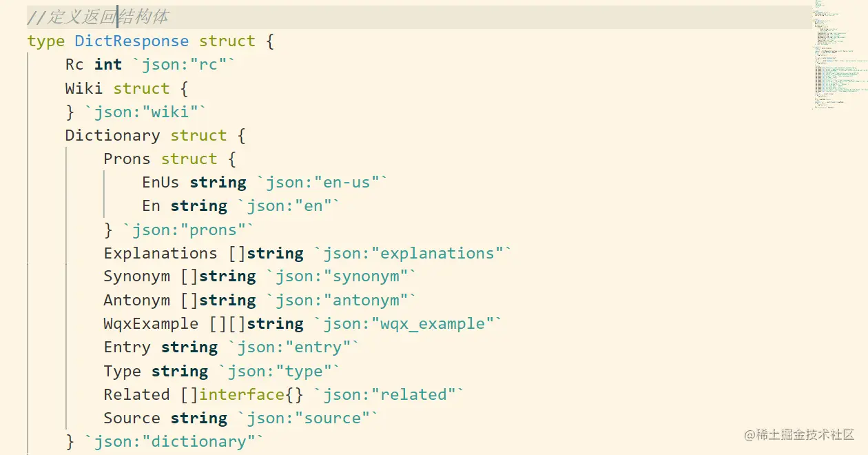Click the 稀土掘金技术社区 watermark

(x=799, y=435)
